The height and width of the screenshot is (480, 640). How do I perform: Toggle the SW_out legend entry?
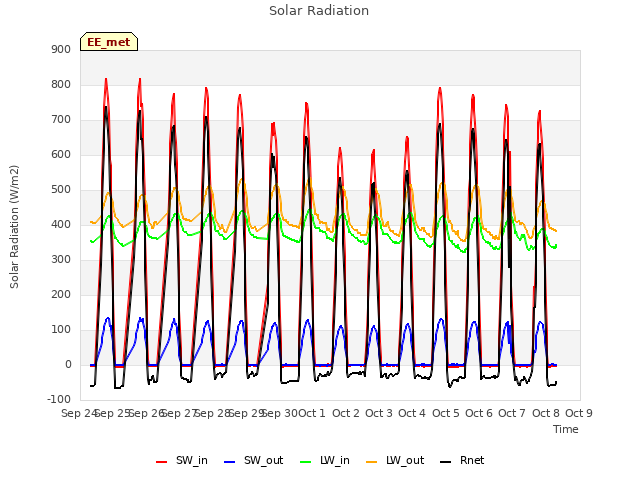click(x=253, y=461)
